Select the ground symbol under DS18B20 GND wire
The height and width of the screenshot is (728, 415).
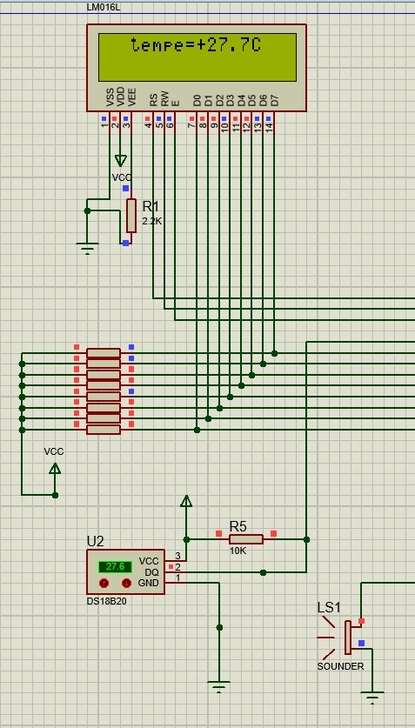(x=219, y=687)
